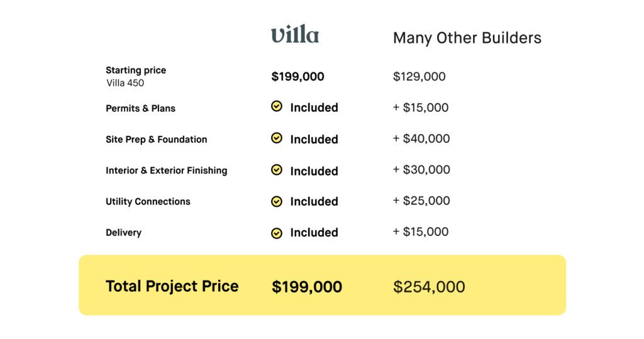Click the Utility Connections checkmark icon
The height and width of the screenshot is (339, 644).
[x=277, y=201]
